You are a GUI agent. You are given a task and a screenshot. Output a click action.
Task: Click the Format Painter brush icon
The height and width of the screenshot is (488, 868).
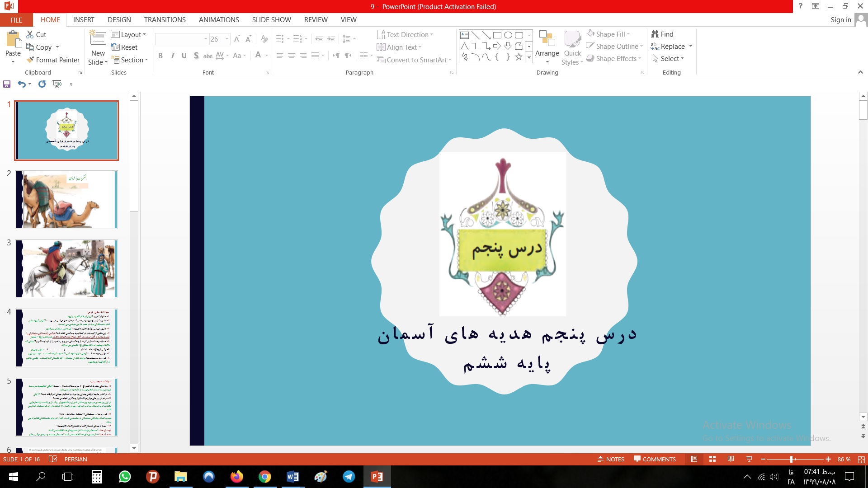point(30,60)
